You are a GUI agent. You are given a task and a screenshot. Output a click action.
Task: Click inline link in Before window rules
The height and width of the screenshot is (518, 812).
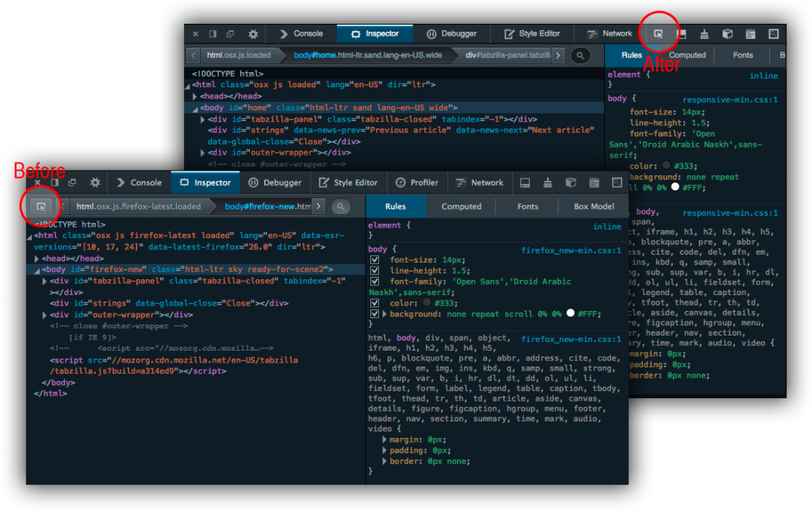[607, 227]
